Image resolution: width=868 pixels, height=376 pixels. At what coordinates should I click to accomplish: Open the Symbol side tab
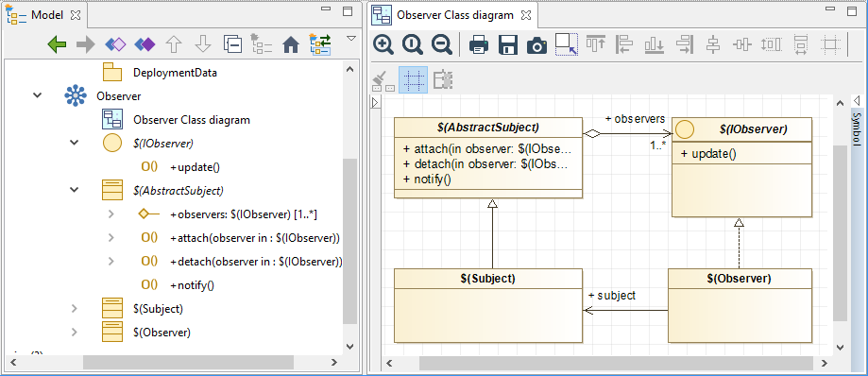pos(857,129)
